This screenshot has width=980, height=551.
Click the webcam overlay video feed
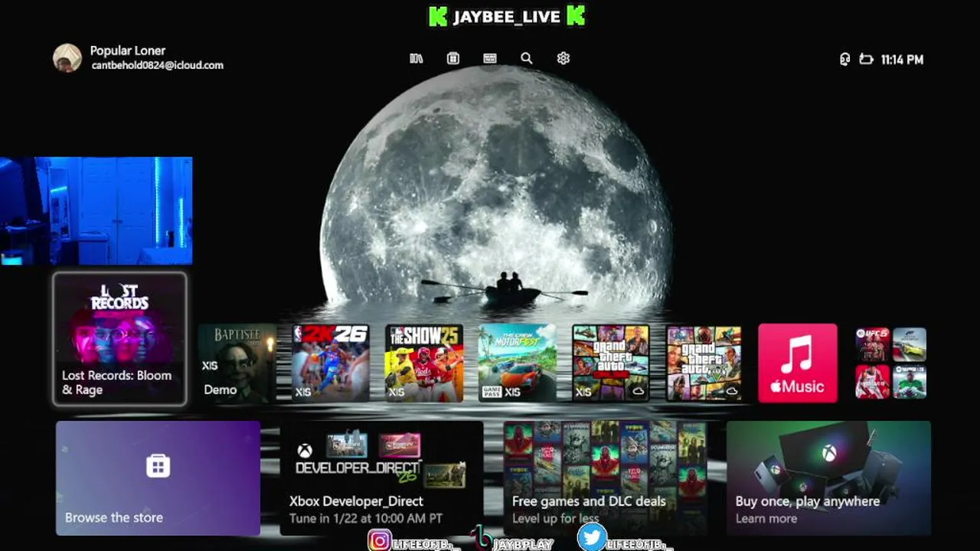(96, 210)
